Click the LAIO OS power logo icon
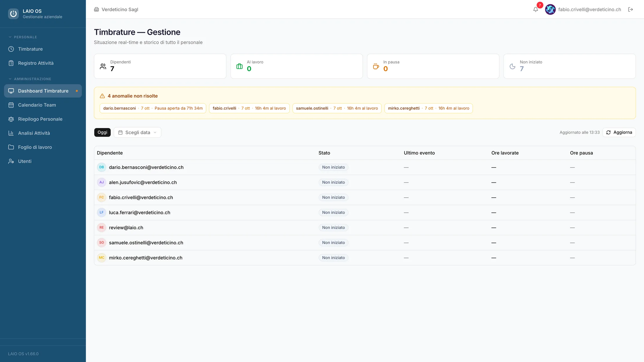The width and height of the screenshot is (644, 362). point(13,14)
